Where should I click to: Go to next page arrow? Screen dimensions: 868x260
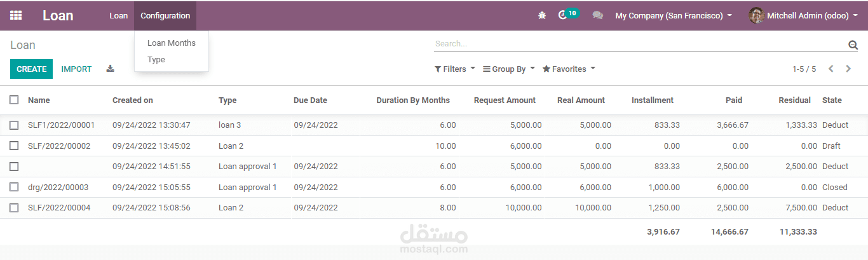coord(848,69)
